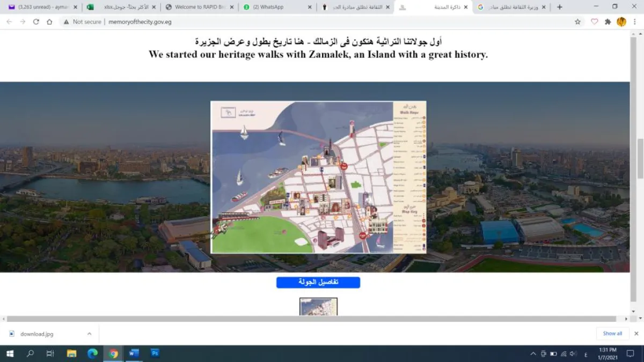644x362 pixels.
Task: Click the heart extension icon in toolbar
Action: pyautogui.click(x=594, y=22)
